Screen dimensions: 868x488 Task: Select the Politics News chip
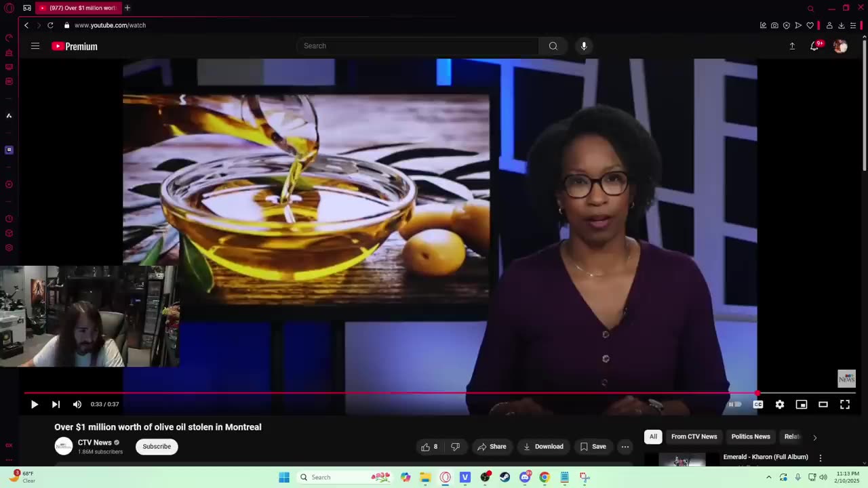point(751,436)
